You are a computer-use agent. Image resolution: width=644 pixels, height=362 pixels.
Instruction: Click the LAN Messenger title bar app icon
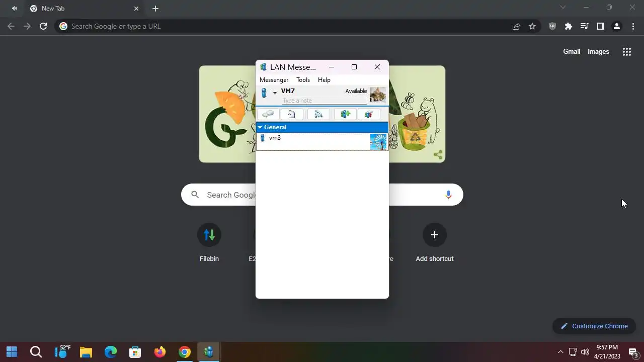point(263,67)
